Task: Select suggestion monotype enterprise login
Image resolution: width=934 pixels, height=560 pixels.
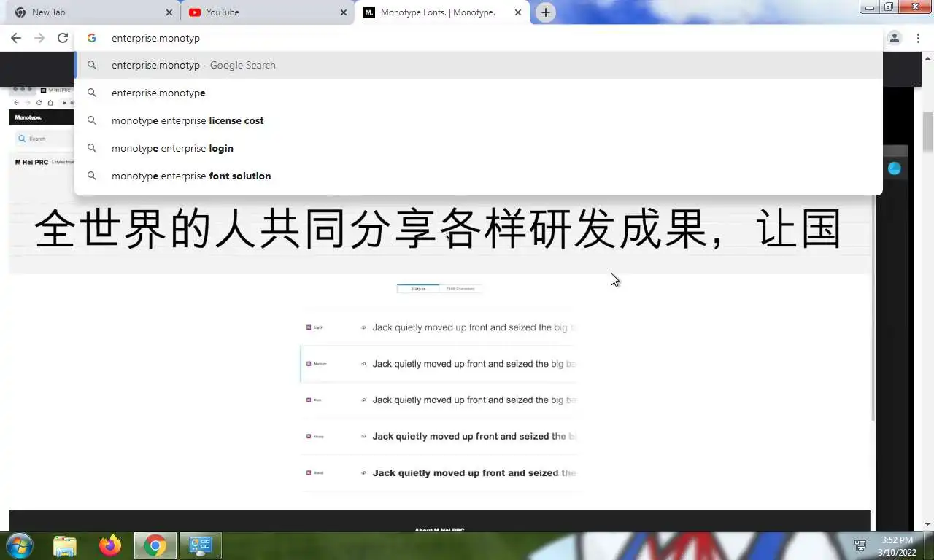Action: [479, 148]
